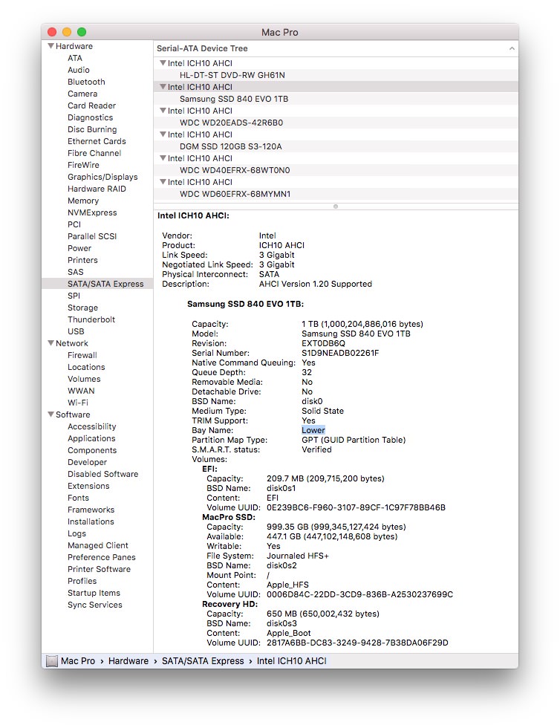Screen dimensions: 560x728
Task: Select SATA/SATA Express in the sidebar
Action: [97, 284]
